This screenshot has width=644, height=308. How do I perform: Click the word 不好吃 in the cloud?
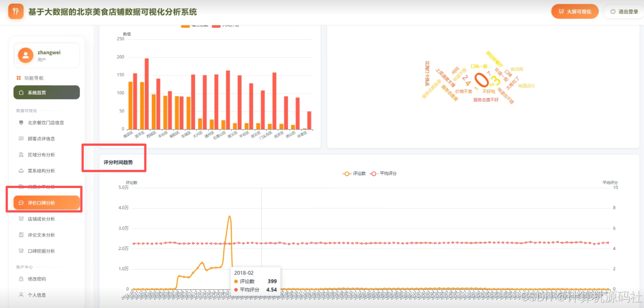[x=489, y=92]
